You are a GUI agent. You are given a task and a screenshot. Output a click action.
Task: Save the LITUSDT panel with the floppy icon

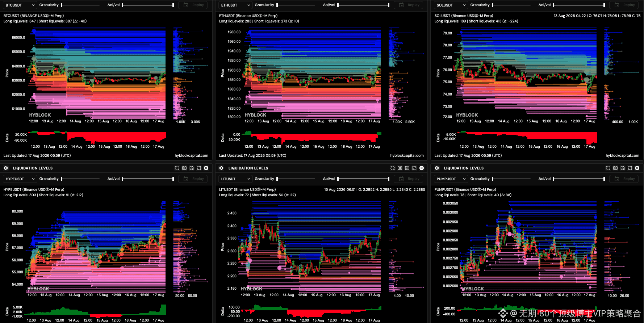click(407, 168)
